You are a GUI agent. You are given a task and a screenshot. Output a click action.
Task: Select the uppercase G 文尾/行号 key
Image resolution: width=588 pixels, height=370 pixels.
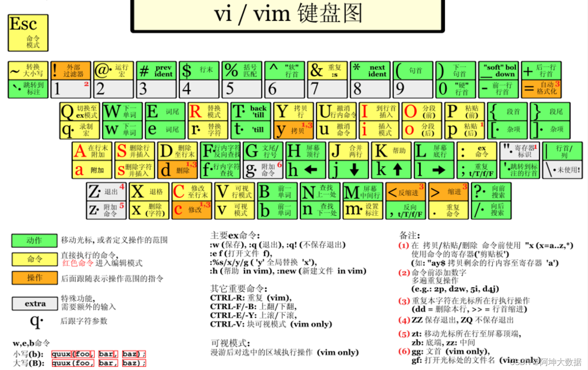coord(263,151)
